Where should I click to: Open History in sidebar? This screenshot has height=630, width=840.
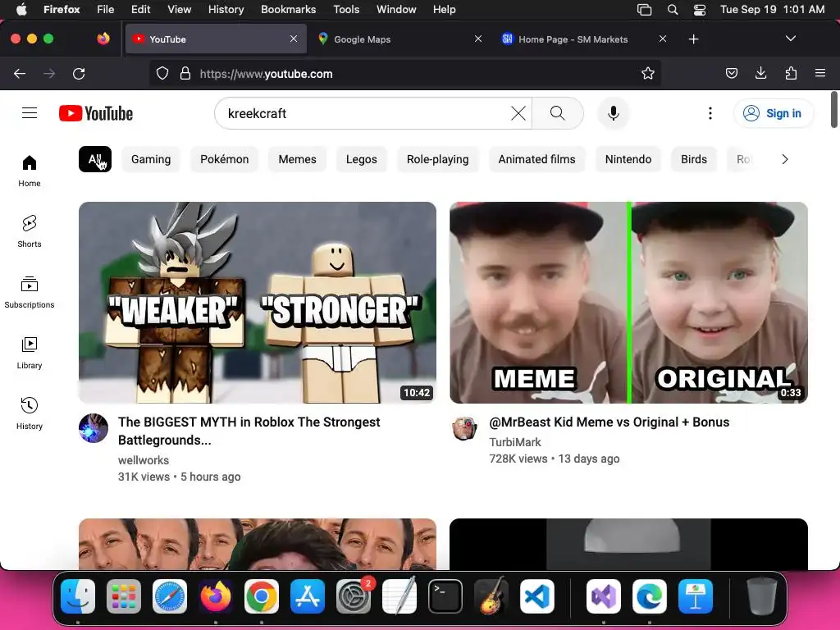(x=30, y=413)
